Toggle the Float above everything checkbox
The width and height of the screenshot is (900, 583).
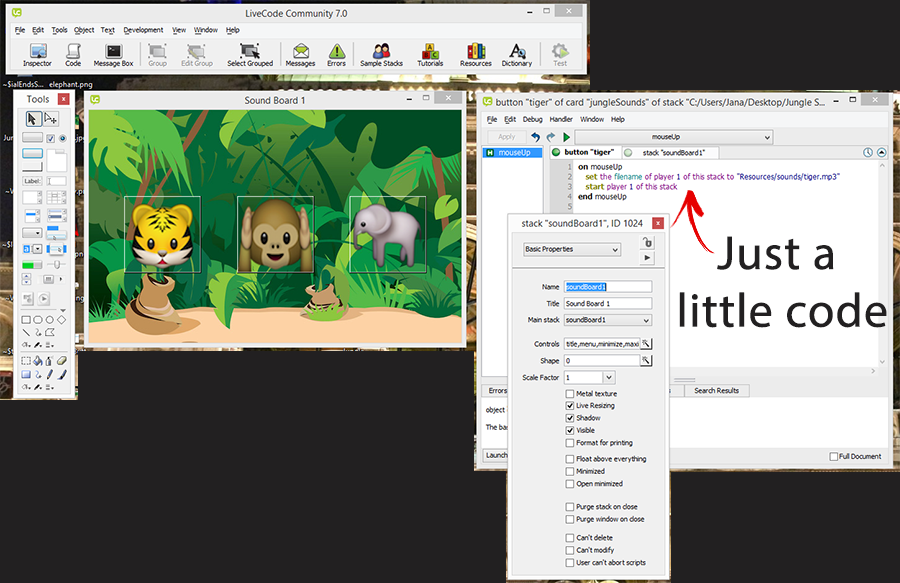point(570,459)
